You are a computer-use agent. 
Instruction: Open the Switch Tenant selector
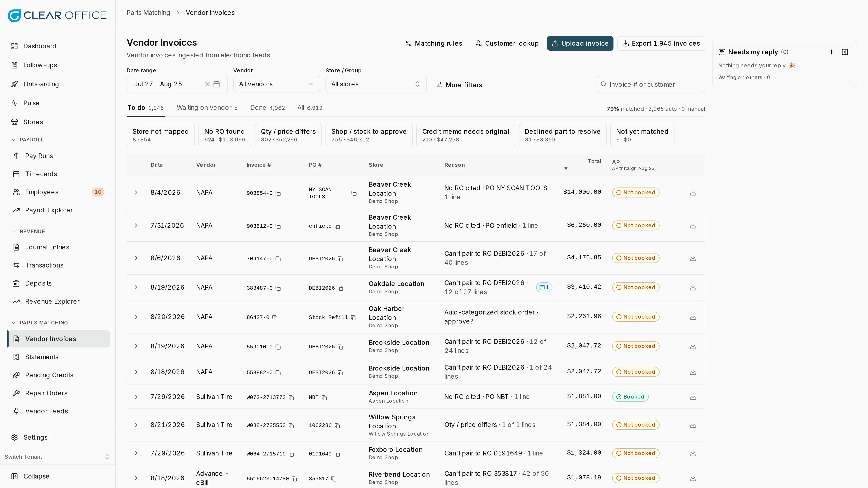pyautogui.click(x=57, y=457)
